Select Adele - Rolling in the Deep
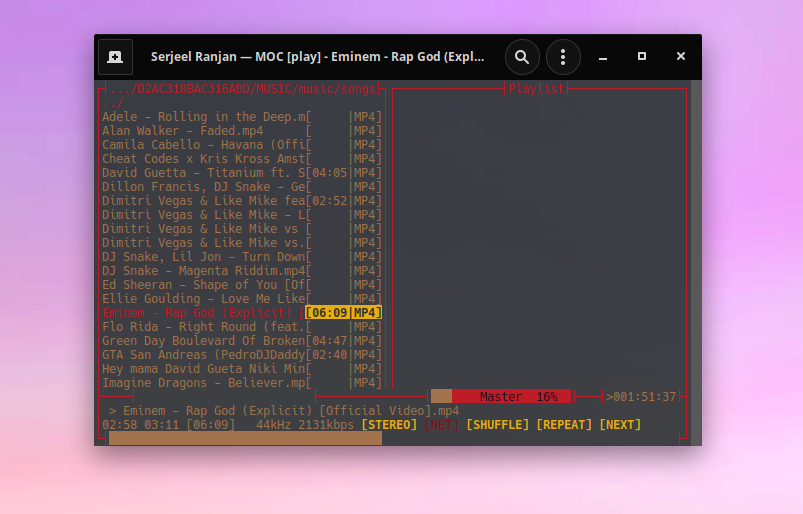The width and height of the screenshot is (803, 514). click(x=242, y=117)
